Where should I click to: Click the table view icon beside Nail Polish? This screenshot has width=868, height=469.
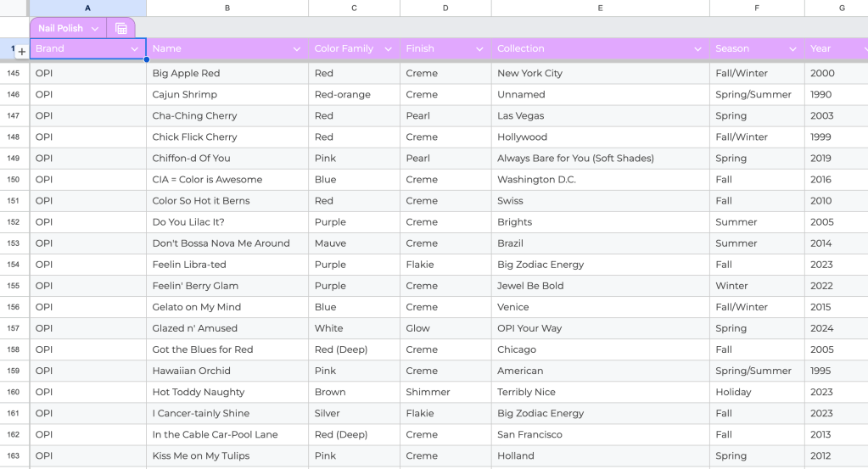pos(121,29)
